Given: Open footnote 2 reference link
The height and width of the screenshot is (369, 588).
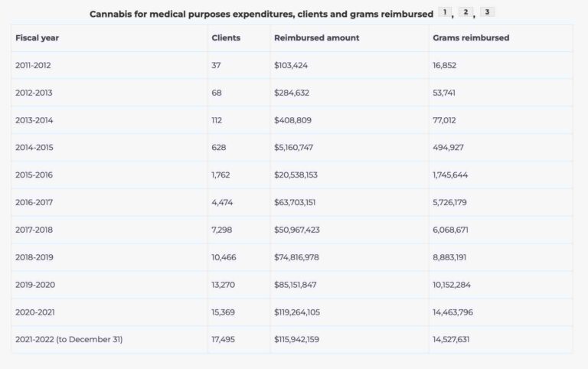Looking at the screenshot, I should (x=465, y=12).
